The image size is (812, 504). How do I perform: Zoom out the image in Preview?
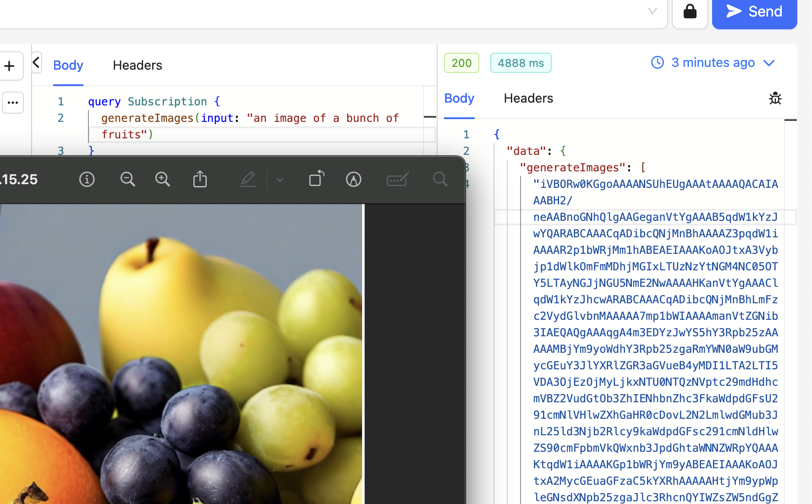[127, 179]
